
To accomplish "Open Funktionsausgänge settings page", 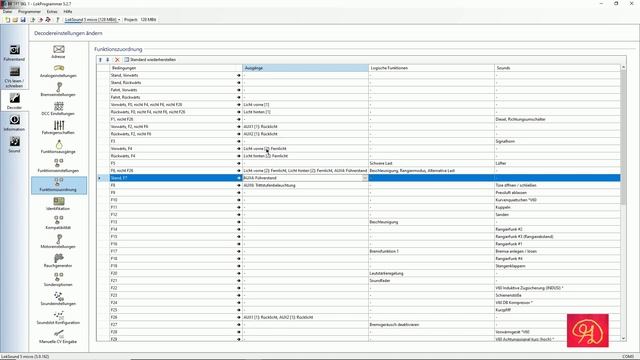I will pyautogui.click(x=59, y=147).
